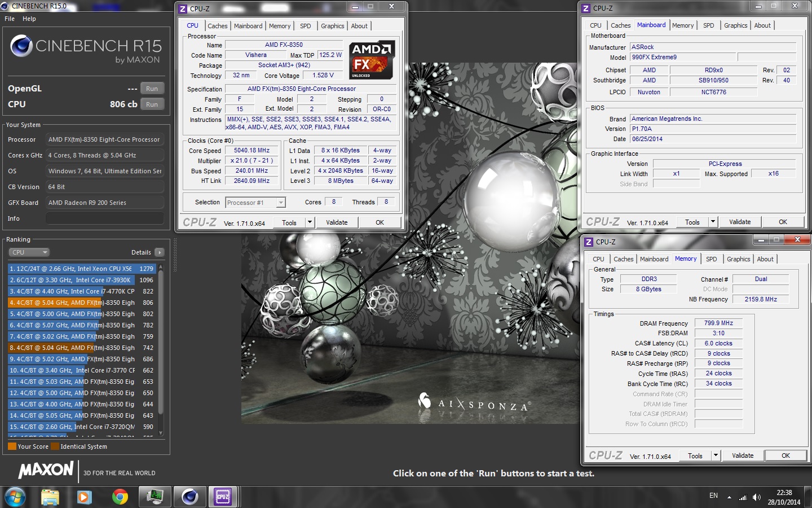Select ranking row 4 with score 806
This screenshot has height=508, width=812.
point(82,303)
